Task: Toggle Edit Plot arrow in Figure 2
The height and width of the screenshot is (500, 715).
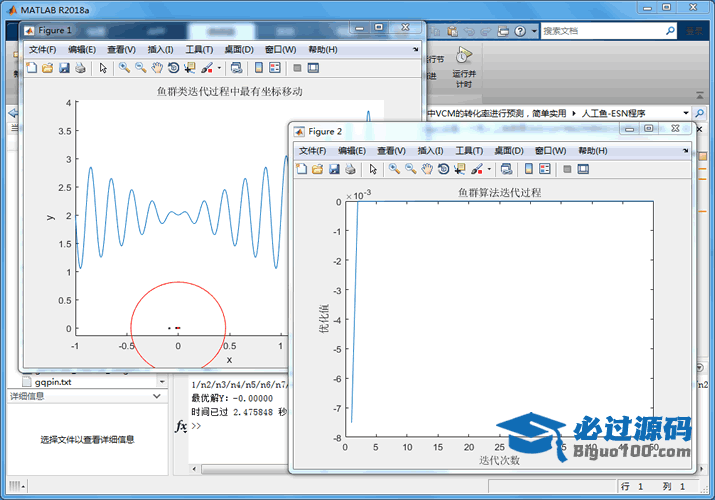Action: pyautogui.click(x=374, y=169)
